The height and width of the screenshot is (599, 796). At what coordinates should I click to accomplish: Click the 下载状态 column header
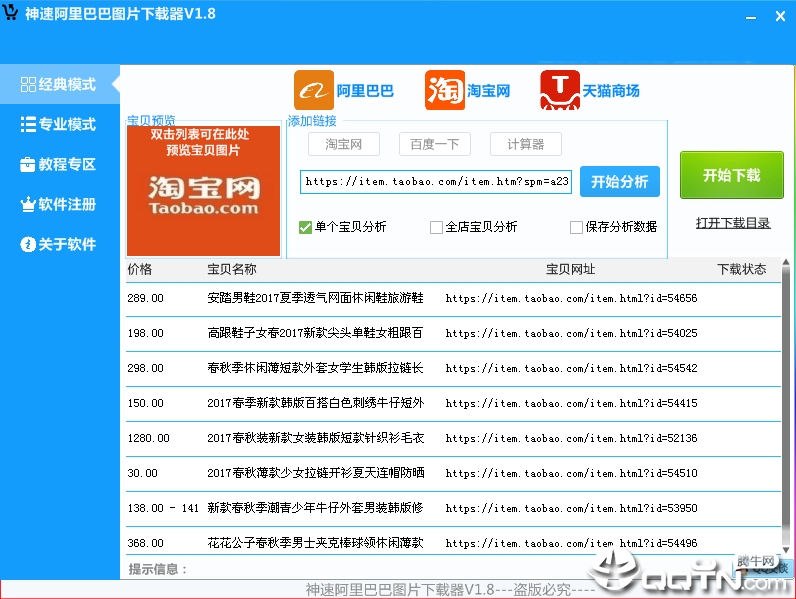[742, 269]
